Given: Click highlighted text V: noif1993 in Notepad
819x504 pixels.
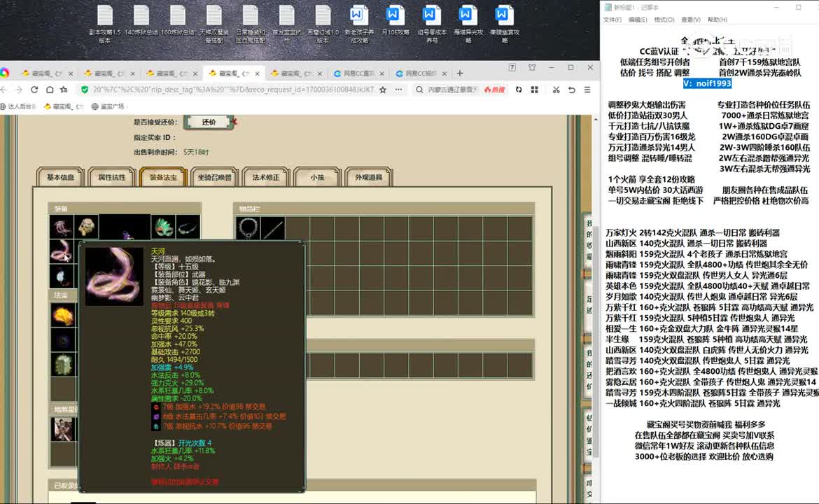Looking at the screenshot, I should click(707, 83).
